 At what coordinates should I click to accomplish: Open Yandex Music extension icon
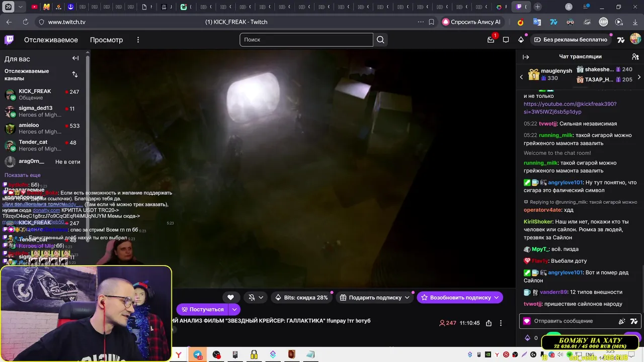(x=521, y=22)
